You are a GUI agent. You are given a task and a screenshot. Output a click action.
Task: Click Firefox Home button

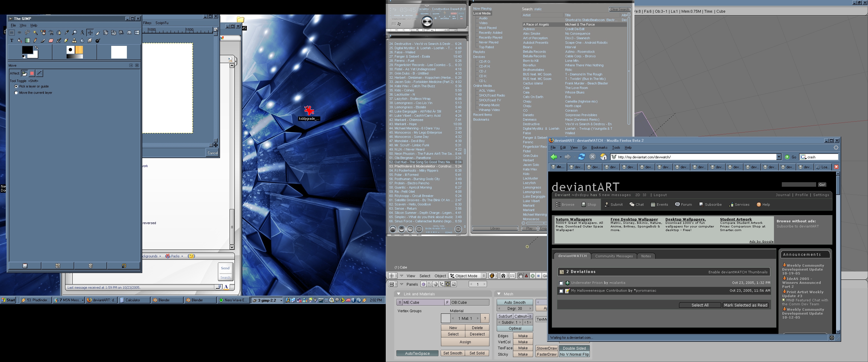pyautogui.click(x=603, y=157)
